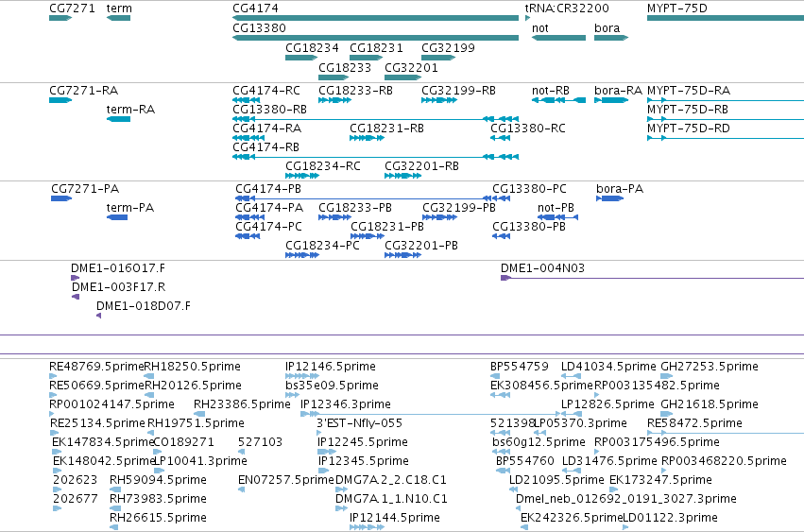Select EST bs35e09.5prime
804x532 pixels.
[292, 394]
